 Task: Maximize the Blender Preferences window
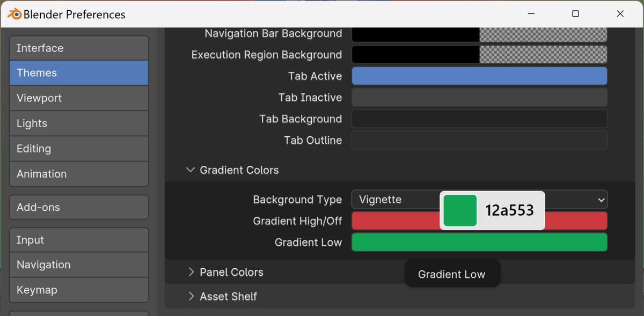pos(575,14)
